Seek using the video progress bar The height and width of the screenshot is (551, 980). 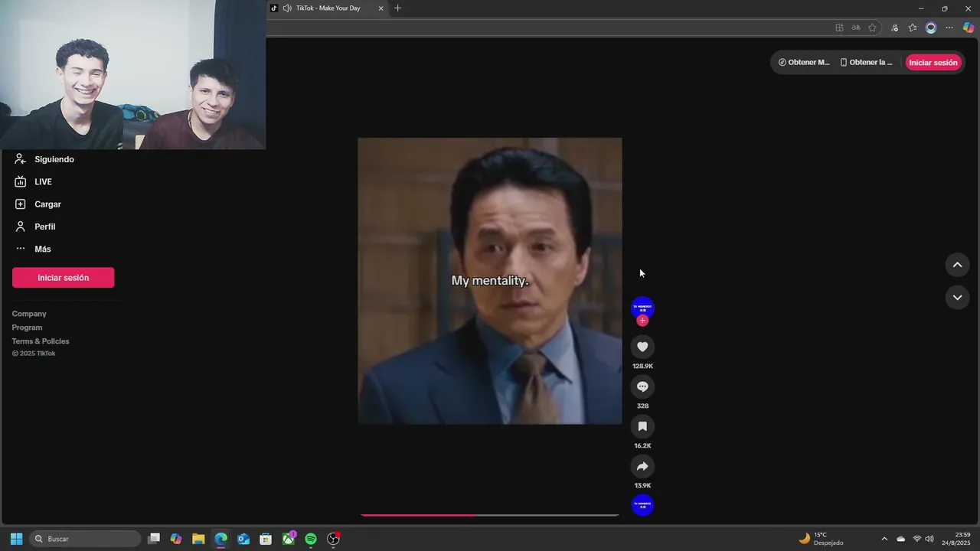[x=489, y=515]
